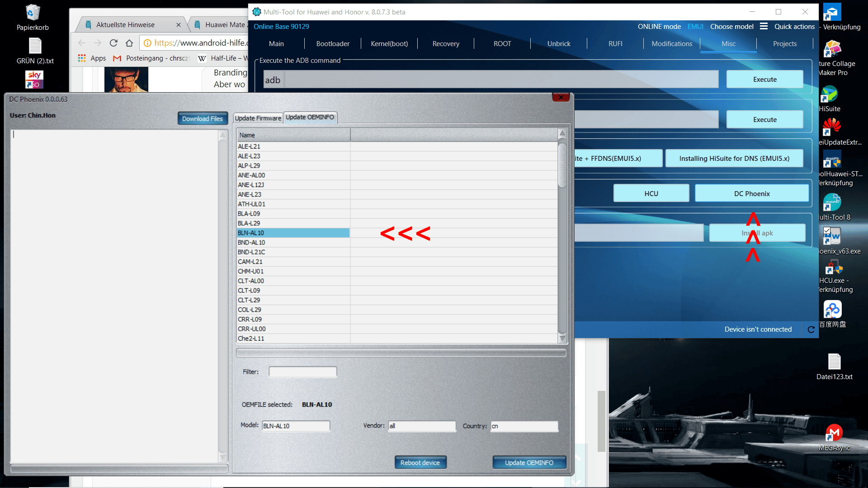Click Execute for the ADB command
The width and height of the screenshot is (868, 488).
click(x=764, y=80)
